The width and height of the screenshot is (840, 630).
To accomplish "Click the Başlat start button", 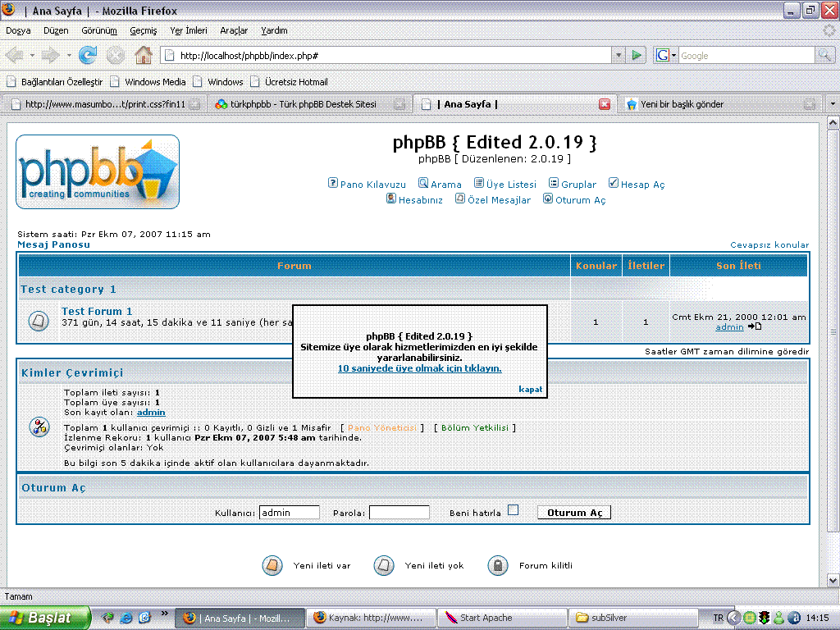I will pyautogui.click(x=45, y=618).
